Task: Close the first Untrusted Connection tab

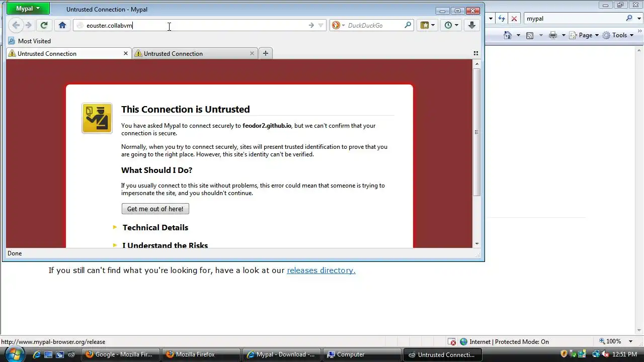Action: pos(126,53)
